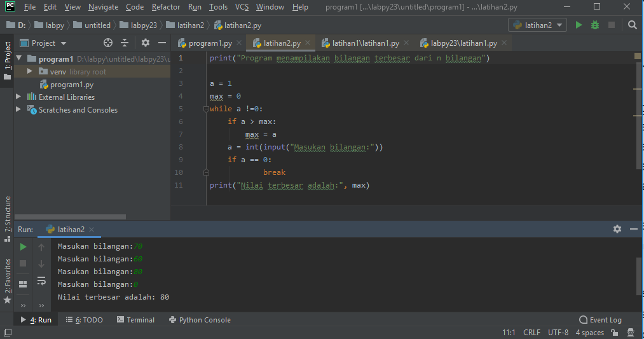644x339 pixels.
Task: Toggle read-only lock icon in status bar
Action: click(614, 333)
